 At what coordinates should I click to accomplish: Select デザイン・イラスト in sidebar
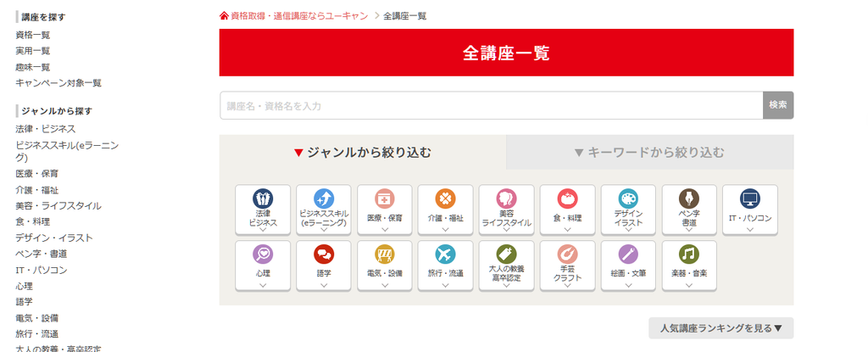pos(54,237)
